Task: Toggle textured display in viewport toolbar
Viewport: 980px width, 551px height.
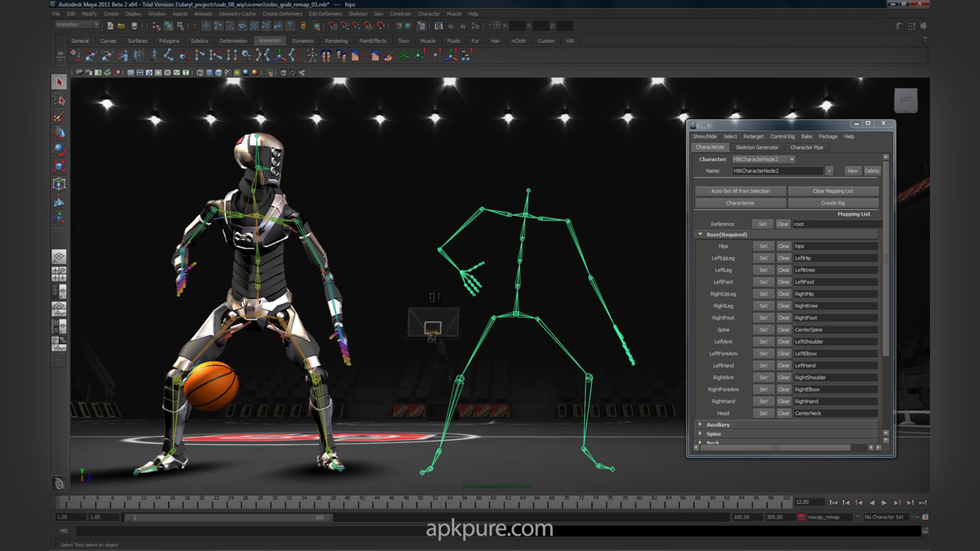Action: pos(227,72)
